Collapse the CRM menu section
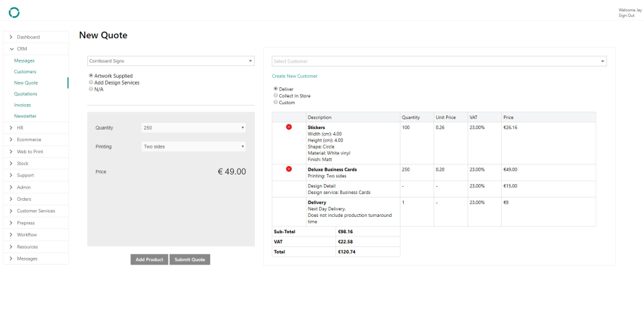The image size is (644, 319). [36, 48]
